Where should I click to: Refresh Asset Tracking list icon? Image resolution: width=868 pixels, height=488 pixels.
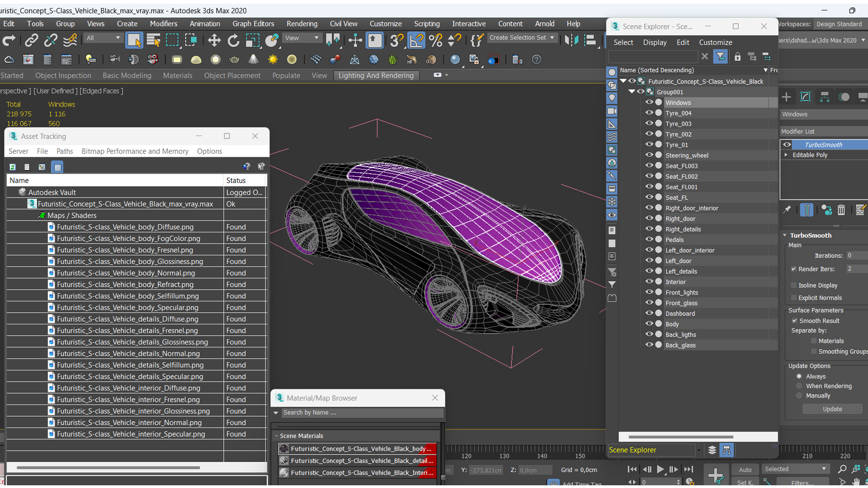coord(13,167)
